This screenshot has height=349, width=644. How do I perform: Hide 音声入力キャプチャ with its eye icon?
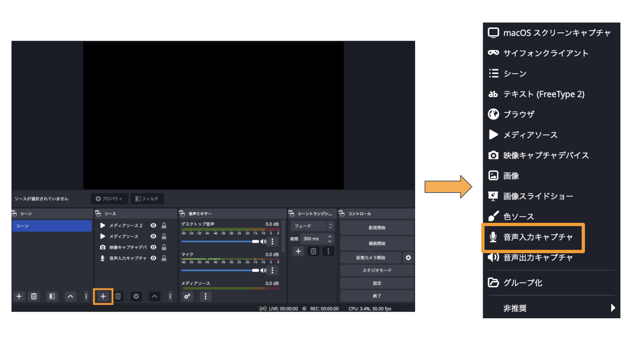click(153, 258)
